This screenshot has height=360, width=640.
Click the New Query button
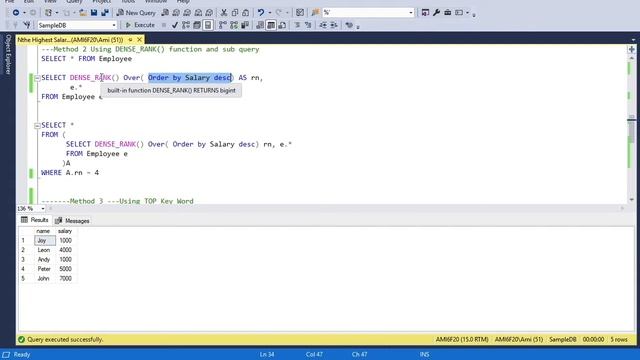136,13
